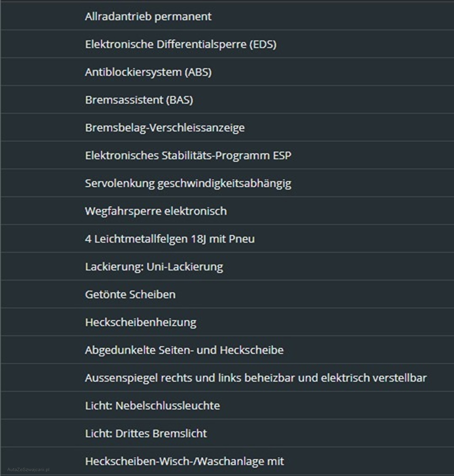Click the ESP abbreviation text
This screenshot has width=454, height=476.
282,155
